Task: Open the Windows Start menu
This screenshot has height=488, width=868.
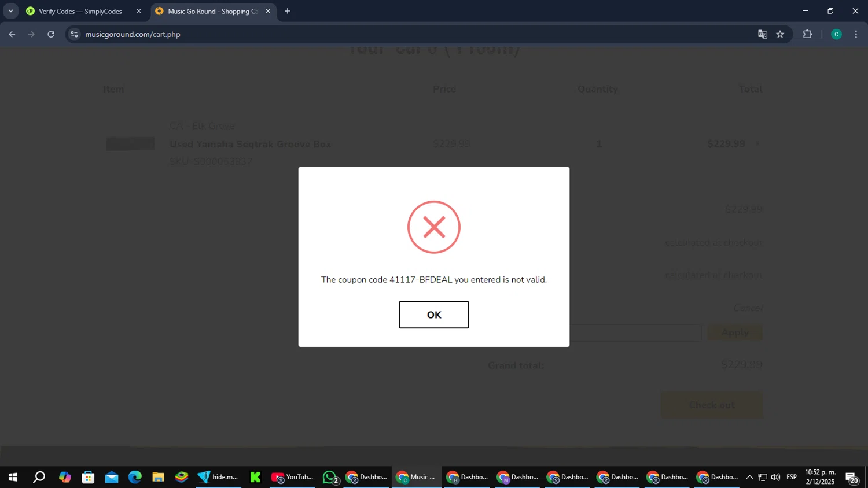Action: (x=13, y=477)
